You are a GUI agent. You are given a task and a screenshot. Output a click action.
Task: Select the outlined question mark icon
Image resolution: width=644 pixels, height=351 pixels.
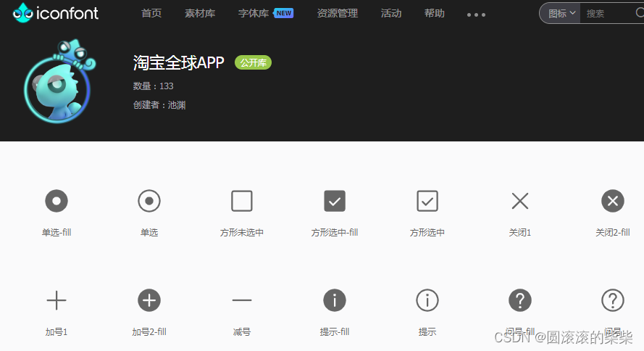(613, 300)
